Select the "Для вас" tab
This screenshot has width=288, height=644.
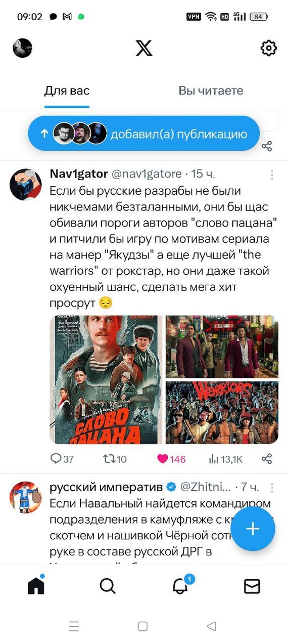67,91
